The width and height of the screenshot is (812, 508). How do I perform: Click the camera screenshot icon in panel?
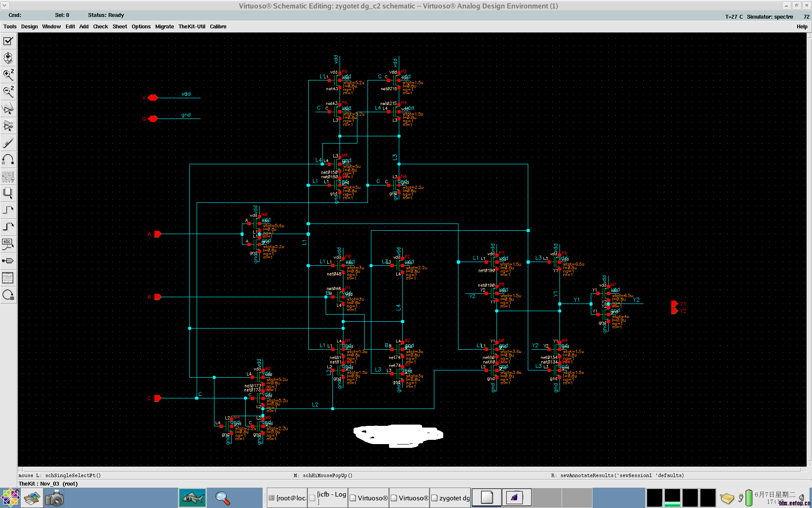54,498
